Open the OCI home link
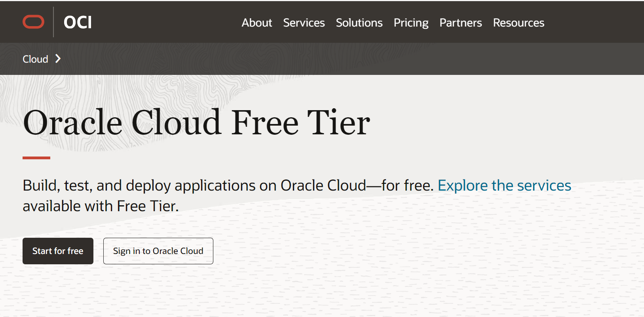Viewport: 644px width, 317px height. coord(78,23)
